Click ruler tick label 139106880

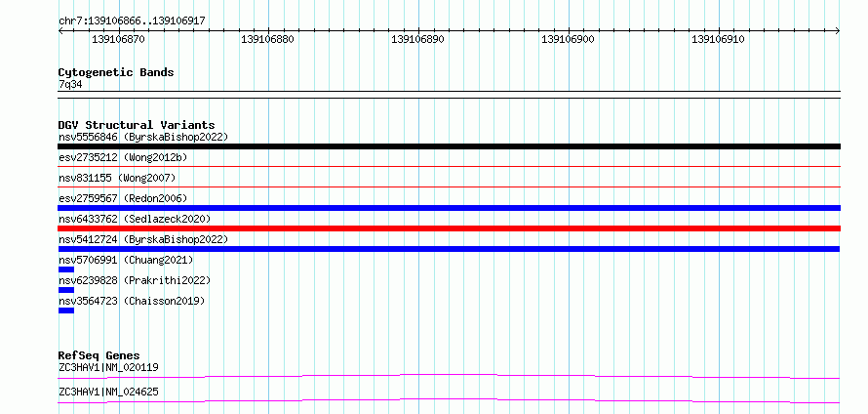point(268,39)
